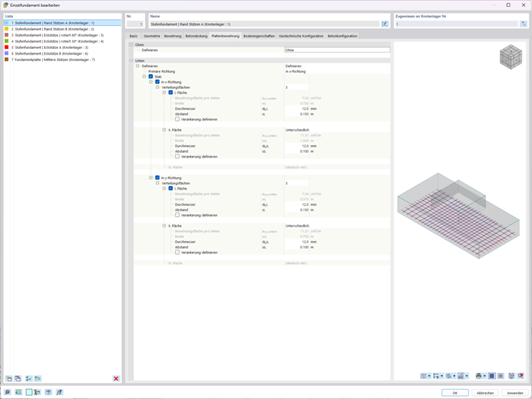Image resolution: width=532 pixels, height=399 pixels.
Task: Click the red X delete icon in list panel
Action: click(116, 378)
